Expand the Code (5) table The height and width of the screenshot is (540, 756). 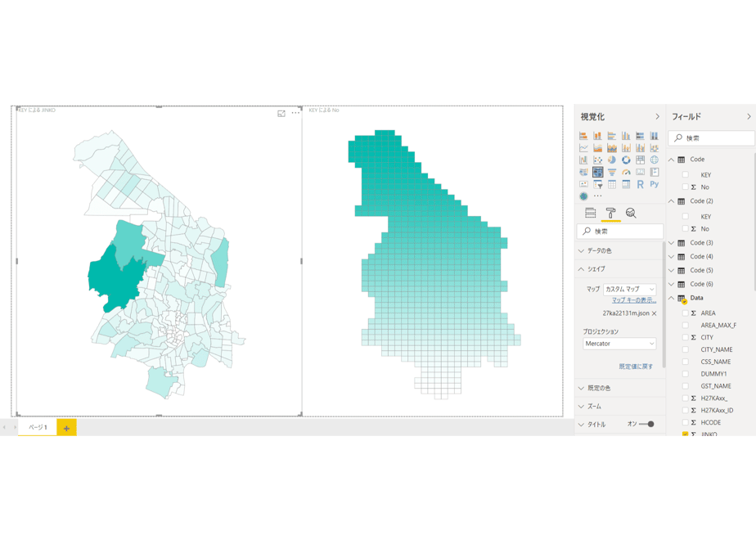click(x=671, y=271)
